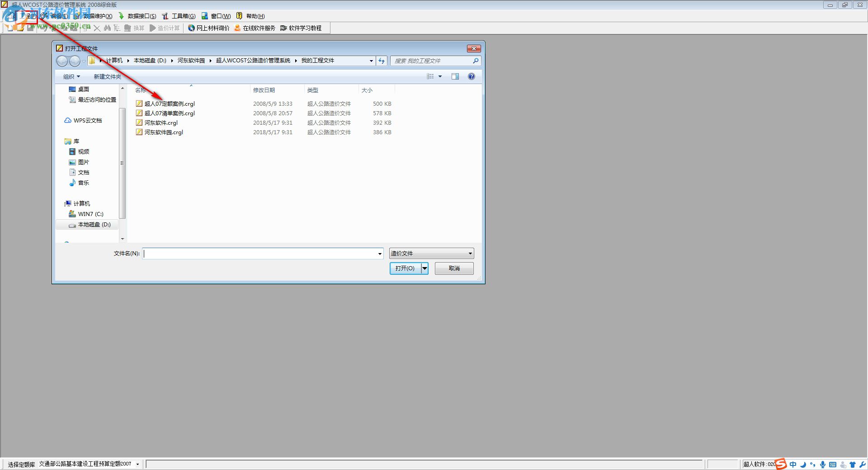Click 超人WCOST公路造价管理系统 in the breadcrumb

(x=253, y=61)
